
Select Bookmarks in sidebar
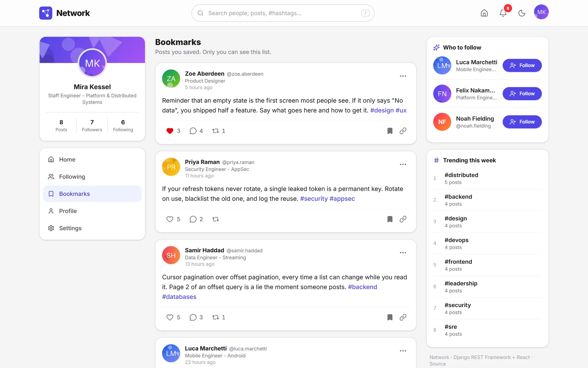92,194
